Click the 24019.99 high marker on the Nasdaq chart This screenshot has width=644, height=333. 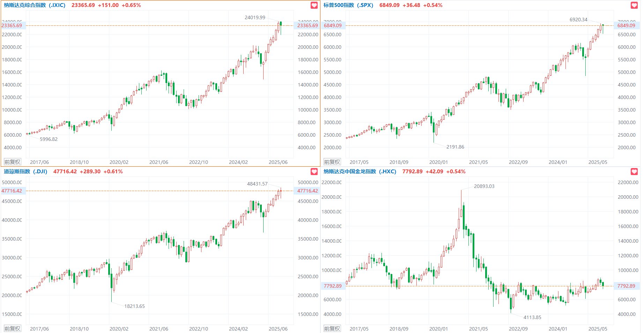[255, 17]
